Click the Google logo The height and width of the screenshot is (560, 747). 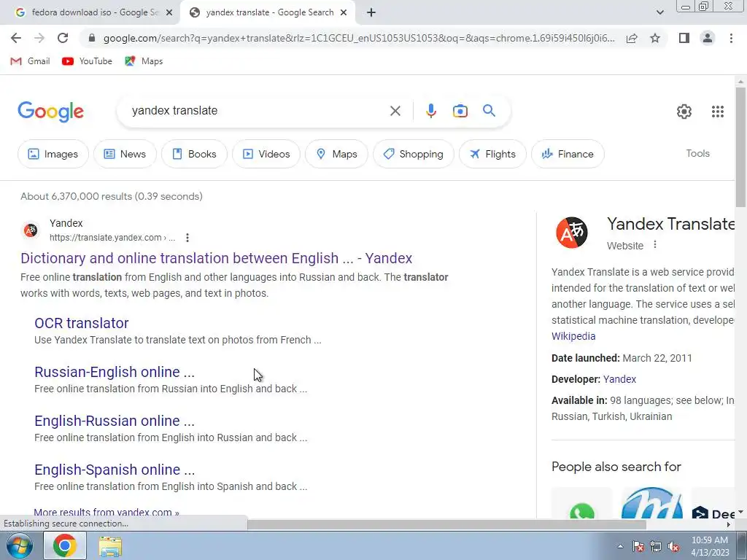click(x=50, y=112)
